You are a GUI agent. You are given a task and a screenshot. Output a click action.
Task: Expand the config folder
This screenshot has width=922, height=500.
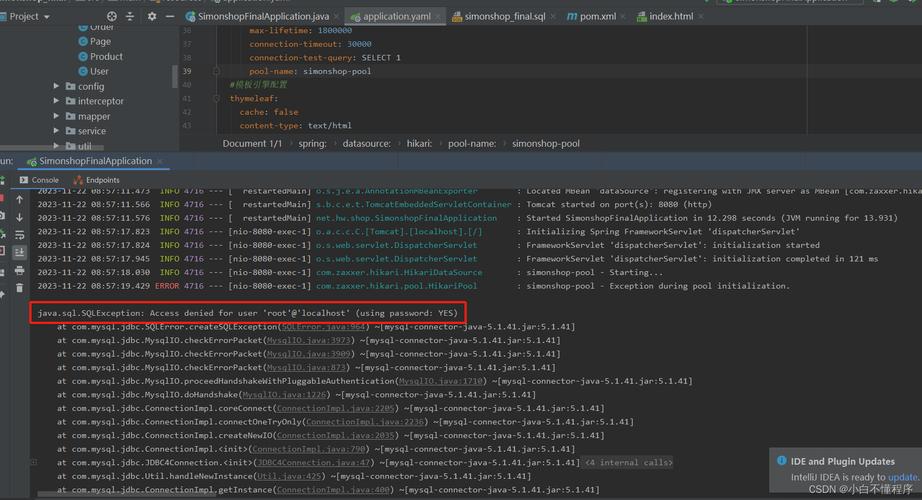coord(57,87)
